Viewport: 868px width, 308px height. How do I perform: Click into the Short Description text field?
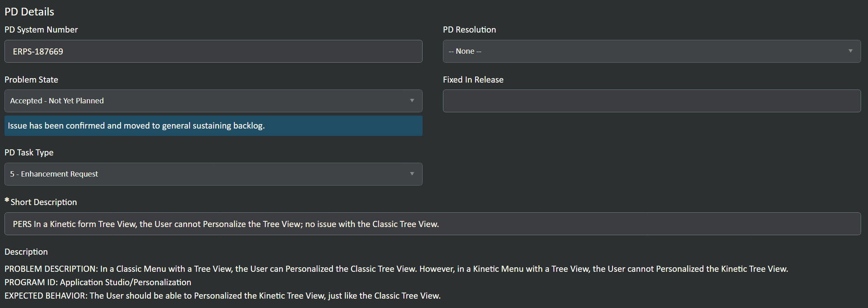(x=432, y=224)
